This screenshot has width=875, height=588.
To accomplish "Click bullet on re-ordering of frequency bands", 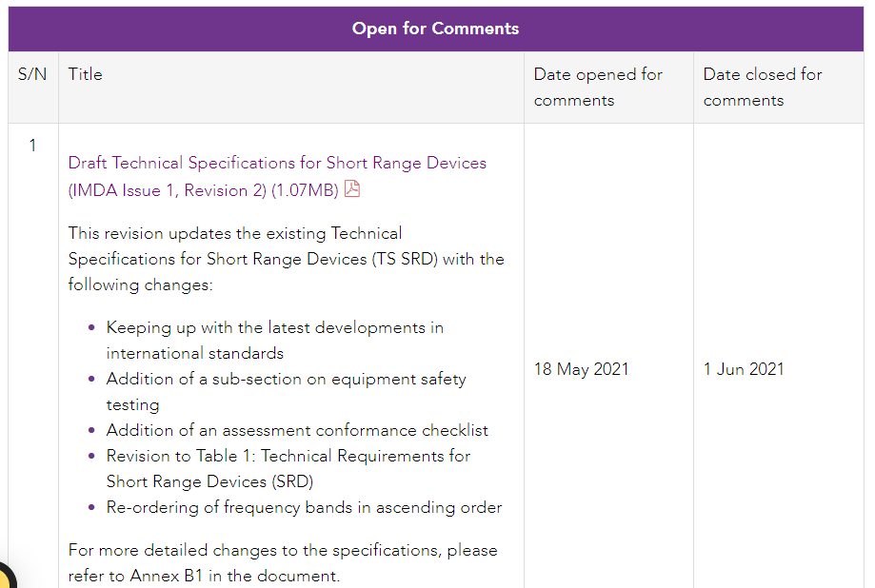I will coord(304,507).
